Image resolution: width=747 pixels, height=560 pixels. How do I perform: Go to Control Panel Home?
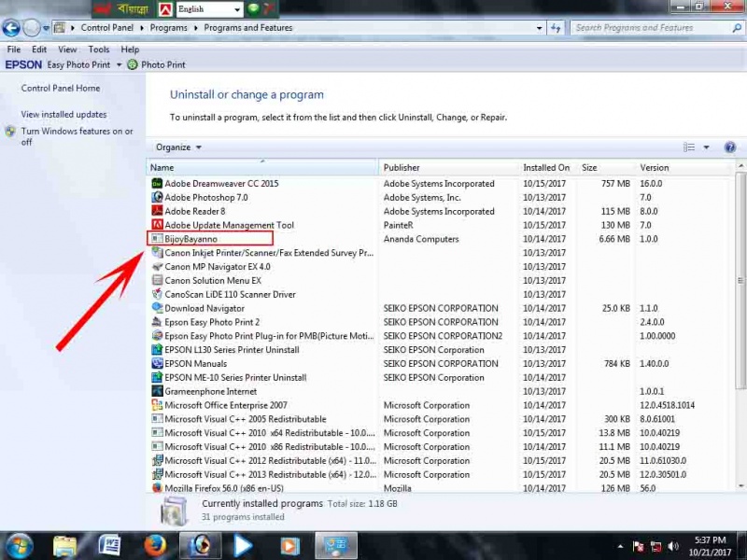click(x=61, y=88)
